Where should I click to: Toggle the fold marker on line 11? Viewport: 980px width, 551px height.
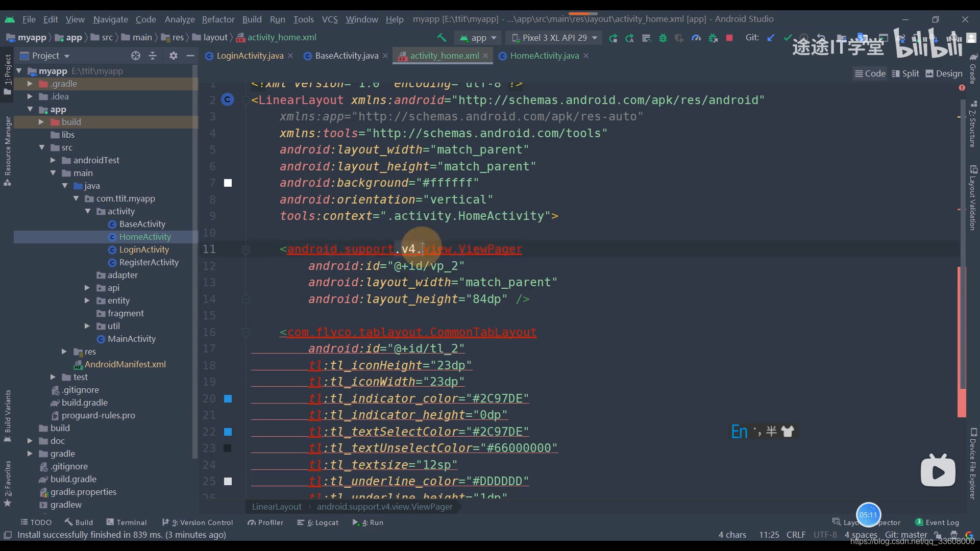(x=246, y=249)
